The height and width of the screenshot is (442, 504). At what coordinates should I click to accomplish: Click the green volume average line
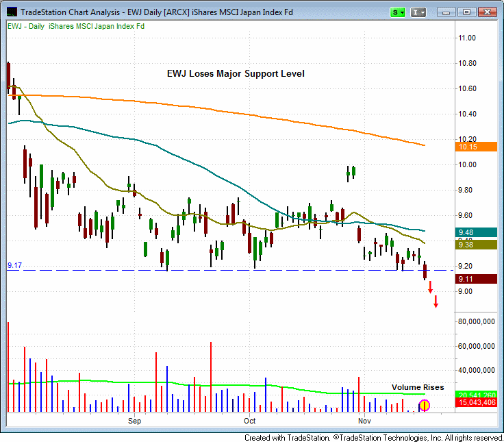[215, 385]
